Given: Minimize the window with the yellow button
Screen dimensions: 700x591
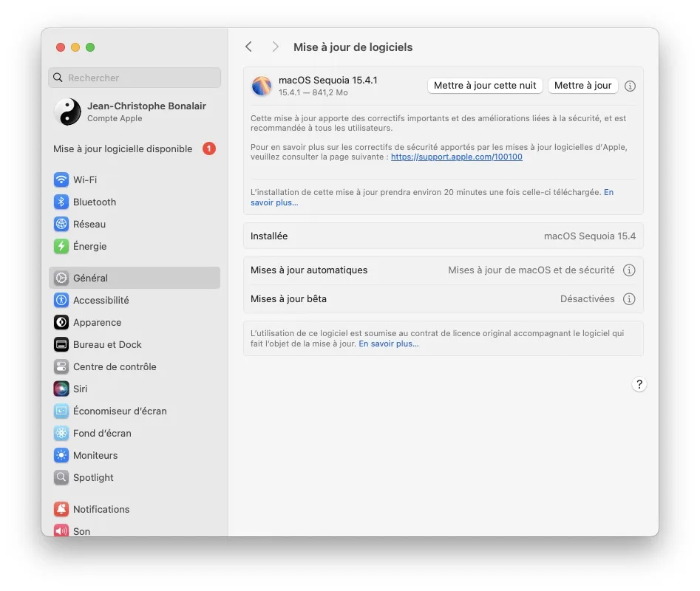Looking at the screenshot, I should coord(75,47).
